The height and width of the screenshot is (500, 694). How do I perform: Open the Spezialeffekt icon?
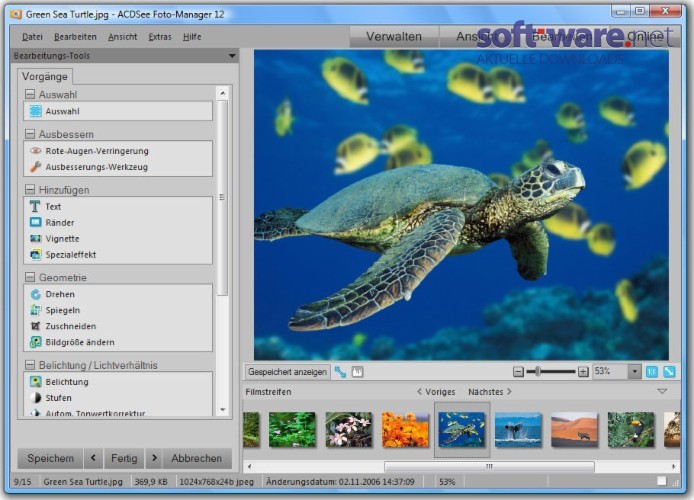(x=35, y=254)
